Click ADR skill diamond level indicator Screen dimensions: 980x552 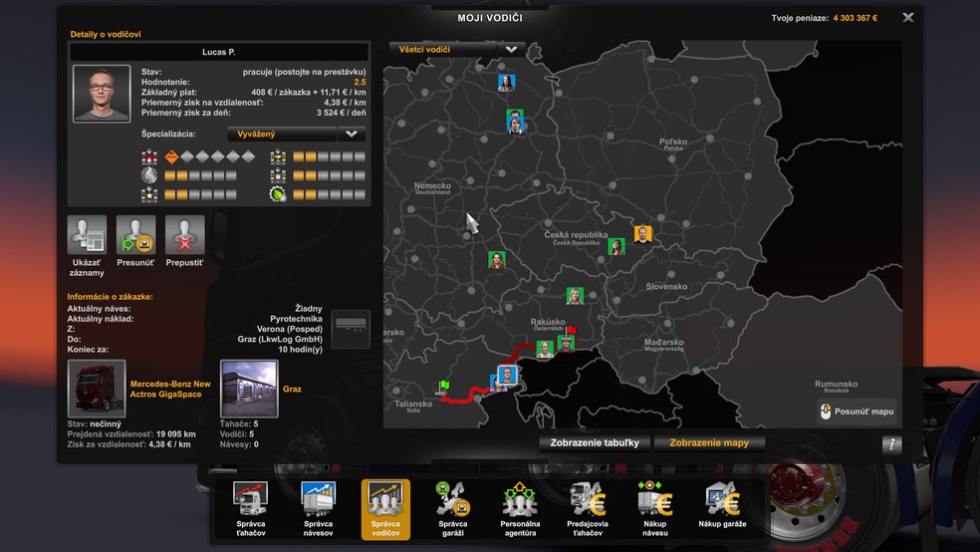(209, 156)
